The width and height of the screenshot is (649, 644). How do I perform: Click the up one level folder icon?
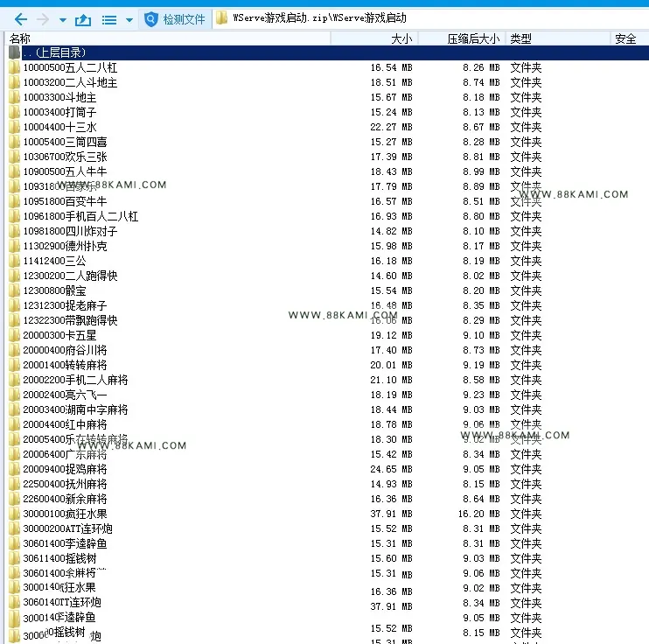point(83,19)
